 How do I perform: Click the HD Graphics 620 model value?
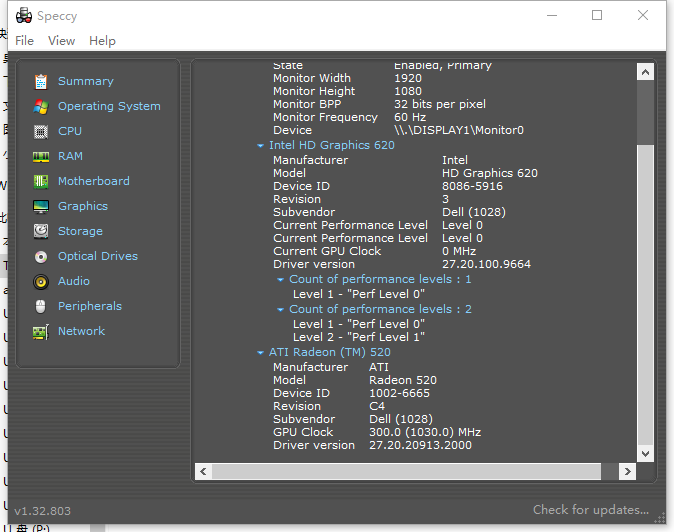coord(490,173)
